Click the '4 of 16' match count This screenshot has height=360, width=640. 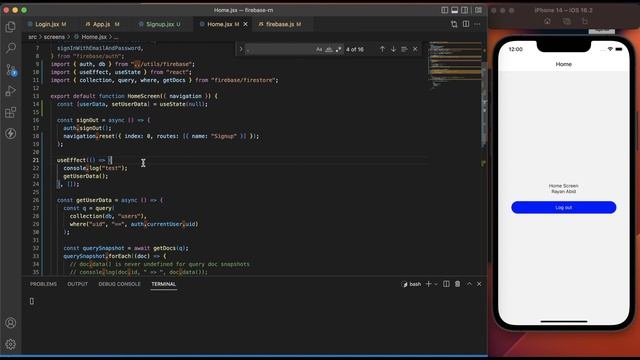pos(355,49)
